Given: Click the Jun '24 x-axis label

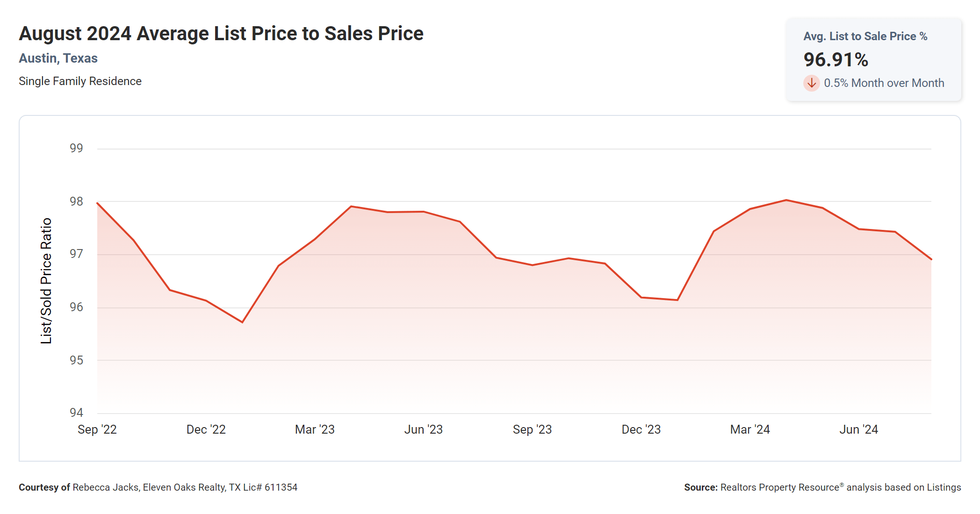Looking at the screenshot, I should pos(858,429).
